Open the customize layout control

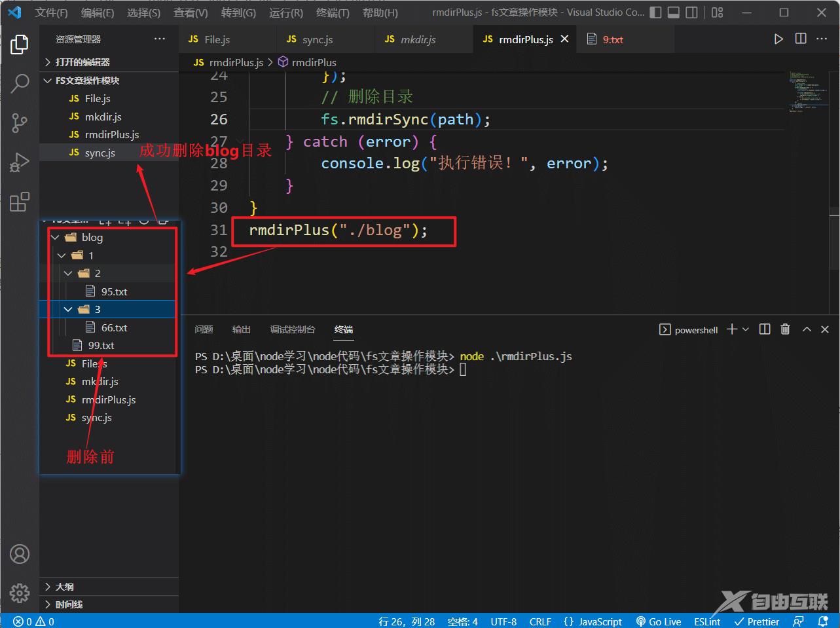click(718, 12)
